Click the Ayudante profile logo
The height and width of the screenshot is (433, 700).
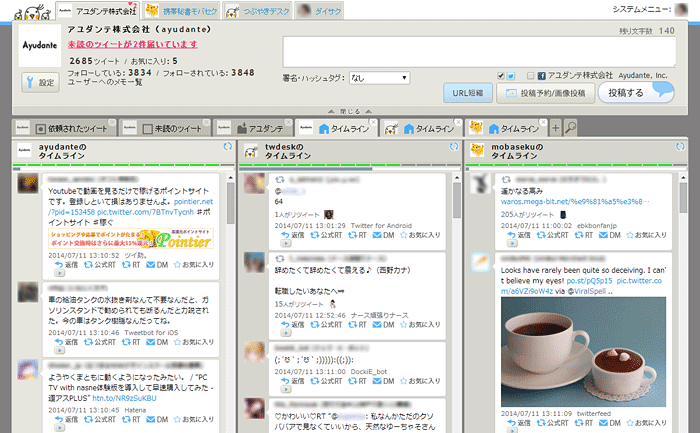[40, 45]
